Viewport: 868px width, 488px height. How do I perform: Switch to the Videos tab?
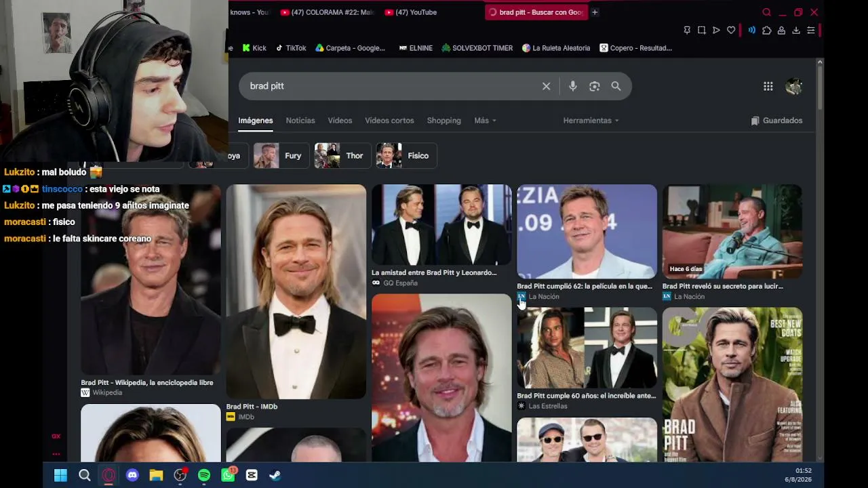coord(340,121)
